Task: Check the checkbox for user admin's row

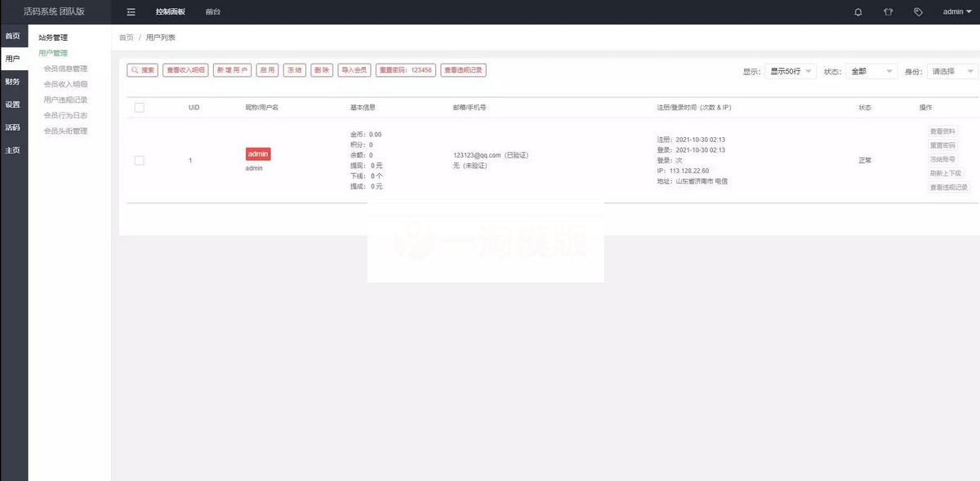Action: point(139,160)
